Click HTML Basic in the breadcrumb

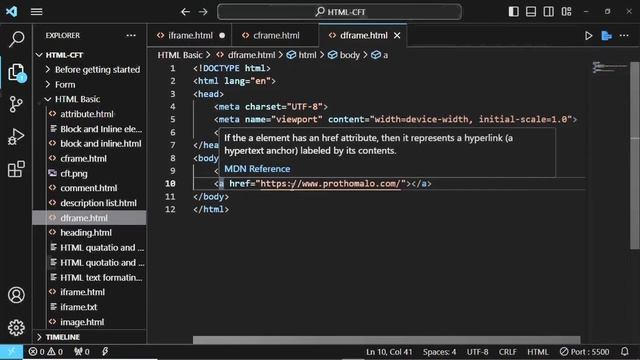coord(180,55)
